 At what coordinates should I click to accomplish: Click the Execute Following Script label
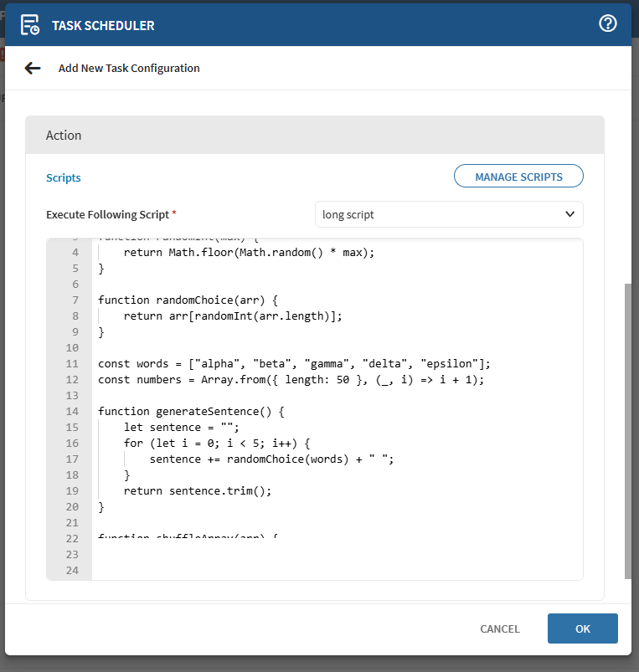[x=108, y=215]
